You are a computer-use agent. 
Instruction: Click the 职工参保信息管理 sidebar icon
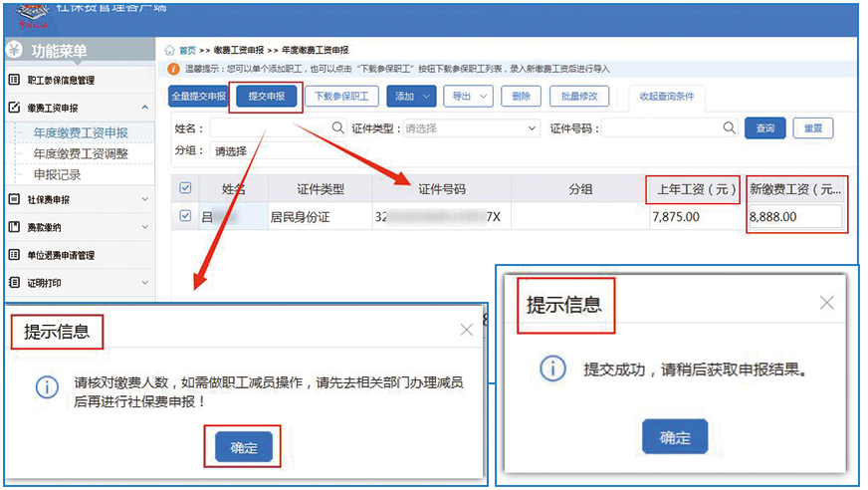point(14,80)
